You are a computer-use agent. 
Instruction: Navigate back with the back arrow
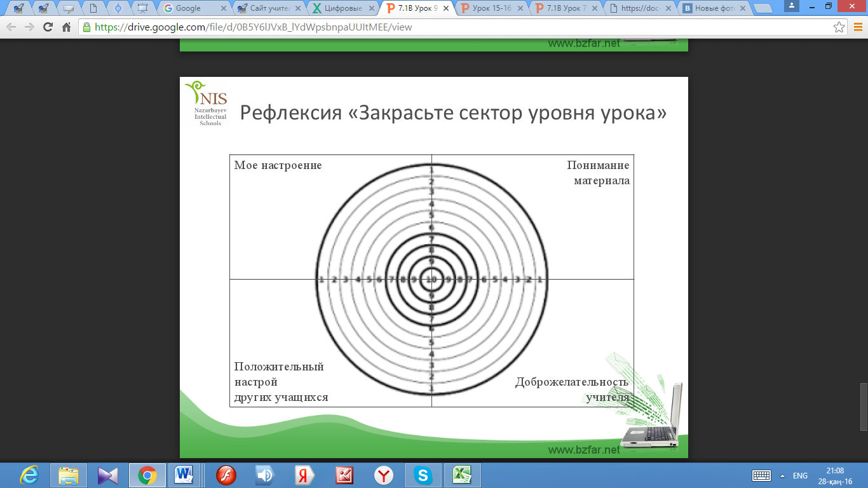(x=11, y=28)
